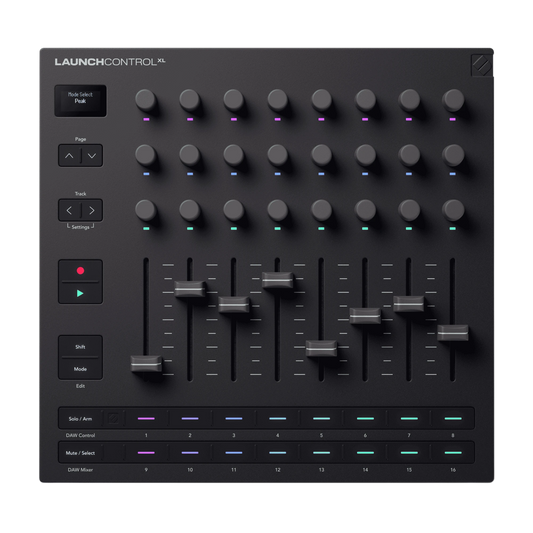This screenshot has width=533, height=533.
Task: Toggle track button 7 in Solo / Arm row
Action: point(409,418)
